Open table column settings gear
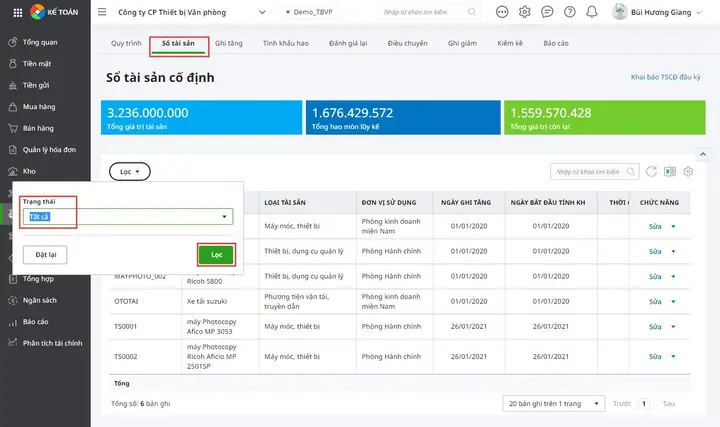This screenshot has height=427, width=720. tap(689, 172)
